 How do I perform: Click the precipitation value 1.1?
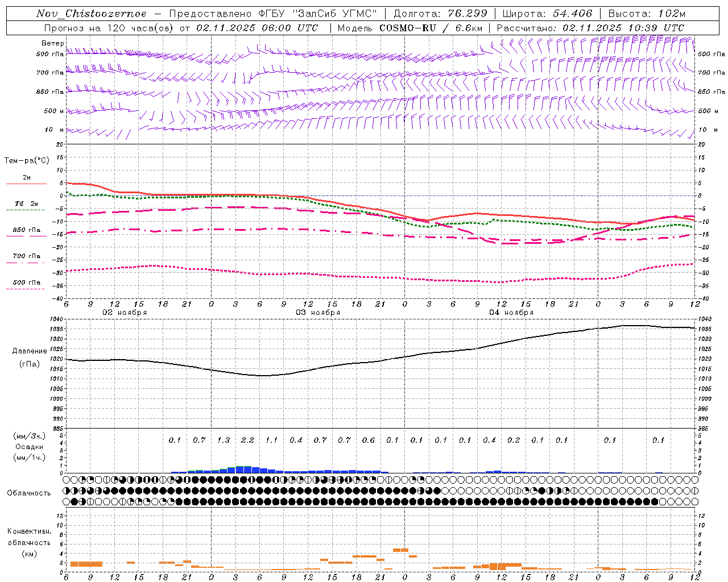point(271,440)
